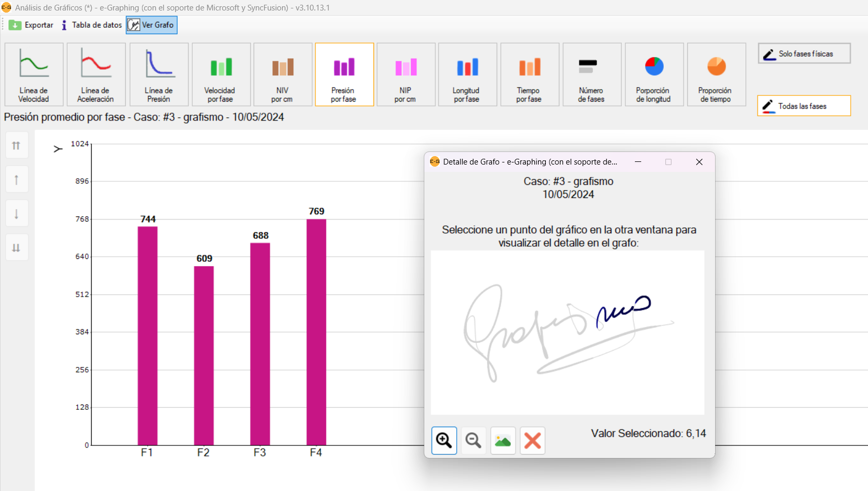Toggle the Ver Grafo view
The width and height of the screenshot is (868, 491).
pyautogui.click(x=151, y=25)
